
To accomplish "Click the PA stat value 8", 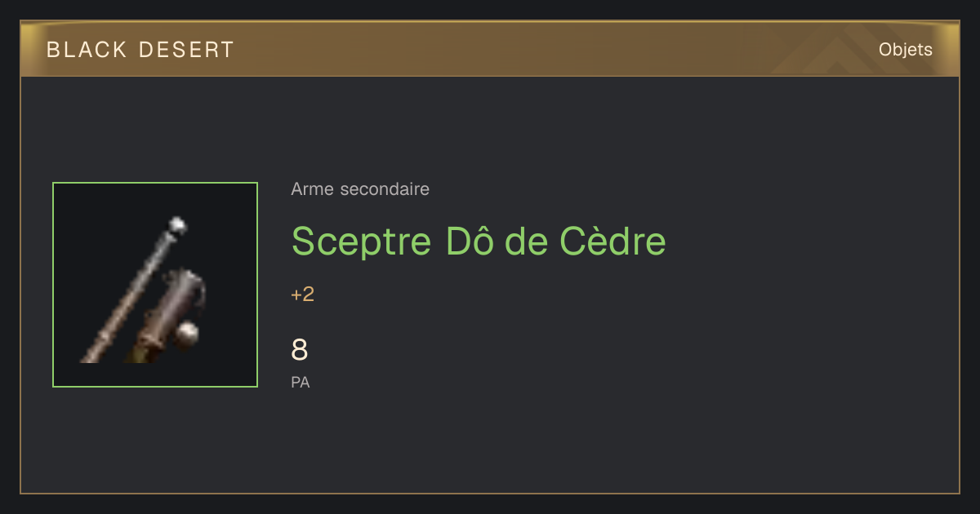I will (300, 350).
